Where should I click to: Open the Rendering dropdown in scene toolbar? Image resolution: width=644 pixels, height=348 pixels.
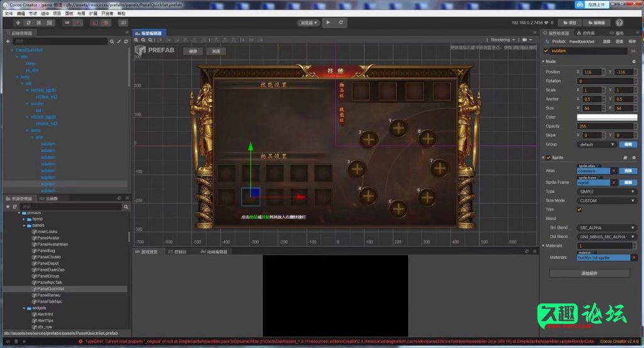pyautogui.click(x=502, y=40)
